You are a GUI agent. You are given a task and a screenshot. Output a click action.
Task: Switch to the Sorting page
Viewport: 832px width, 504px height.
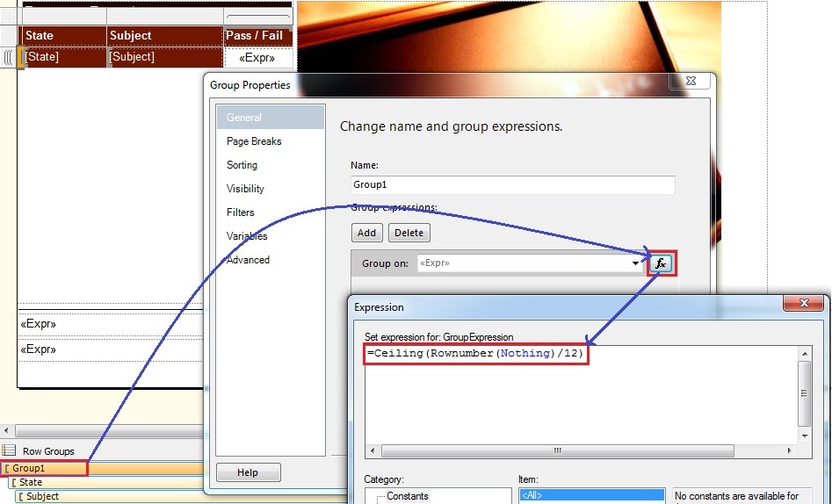(x=242, y=165)
